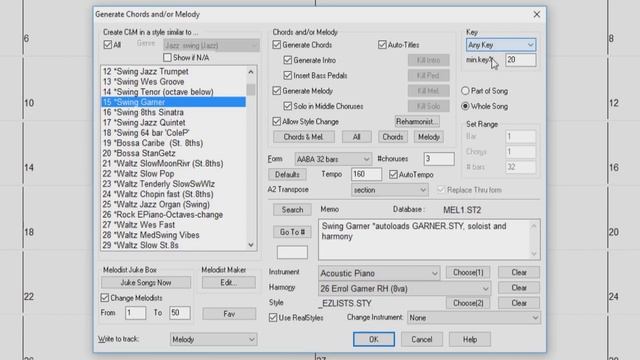Screen dimensions: 640x360
Task: Click the Chords & Mel. button
Action: coord(304,137)
